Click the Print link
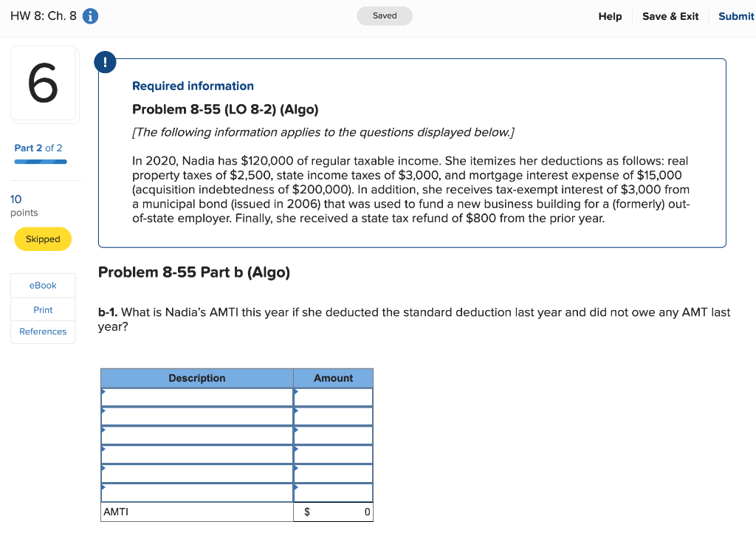The image size is (756, 533). point(43,310)
